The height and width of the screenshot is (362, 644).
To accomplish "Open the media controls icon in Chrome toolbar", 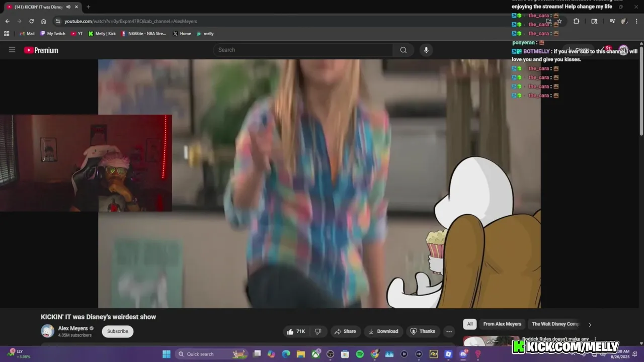I will (612, 21).
